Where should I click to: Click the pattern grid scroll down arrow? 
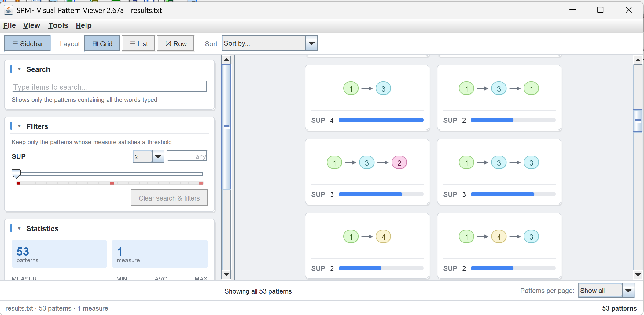pos(638,274)
